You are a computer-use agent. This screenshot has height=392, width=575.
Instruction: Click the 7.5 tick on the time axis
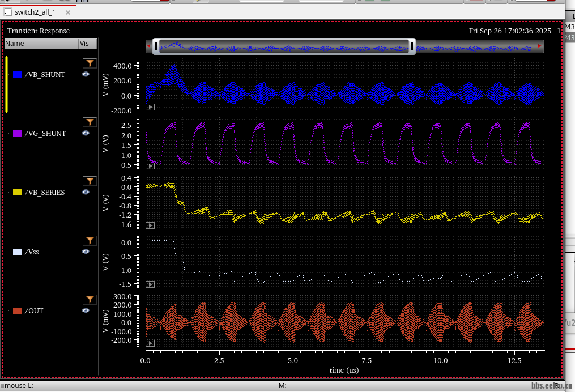point(367,360)
